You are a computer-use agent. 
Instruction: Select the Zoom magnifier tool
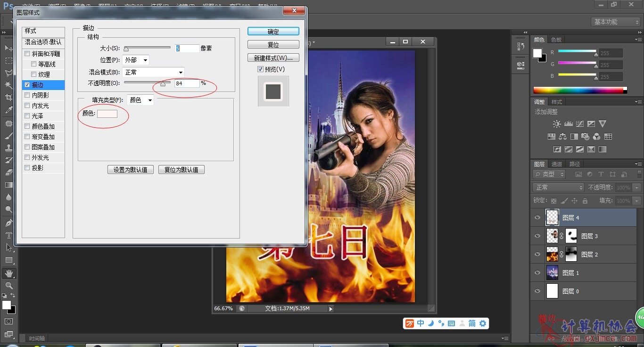coord(9,285)
